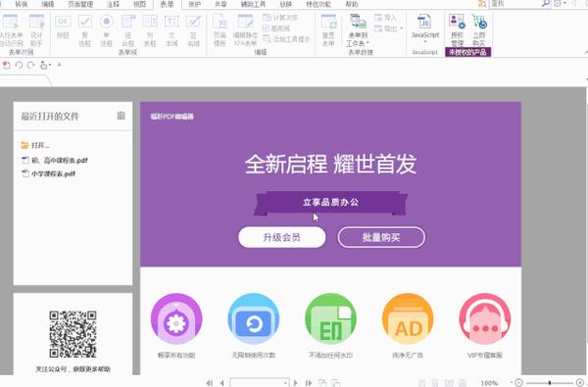Click the undo arrow icon
Screen dimensions: 588x387
click(x=19, y=66)
